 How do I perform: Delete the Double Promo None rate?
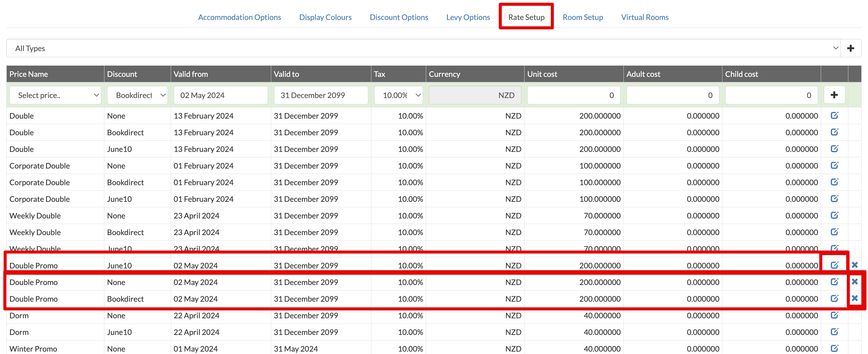(854, 282)
